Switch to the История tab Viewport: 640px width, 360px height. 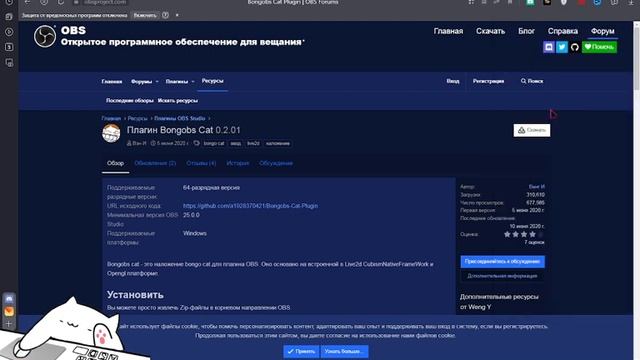click(238, 163)
